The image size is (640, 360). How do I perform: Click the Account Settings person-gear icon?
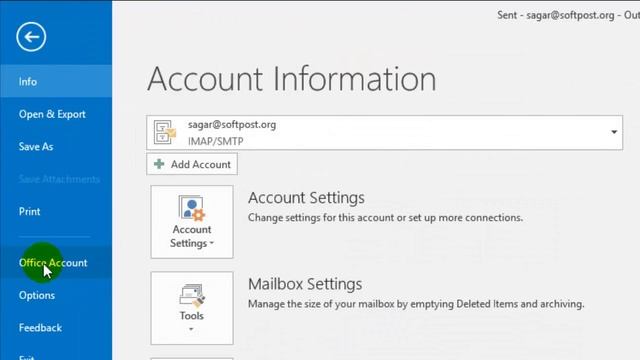coord(191,208)
